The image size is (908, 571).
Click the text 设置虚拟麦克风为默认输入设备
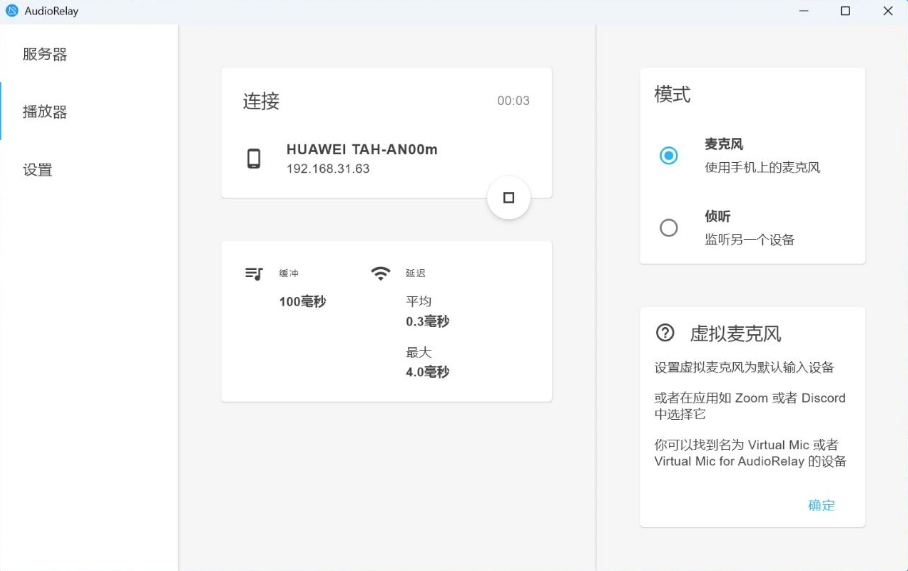[x=744, y=367]
